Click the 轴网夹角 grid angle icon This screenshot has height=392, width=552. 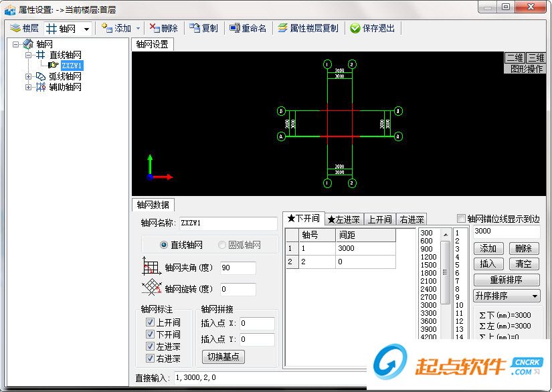151,266
